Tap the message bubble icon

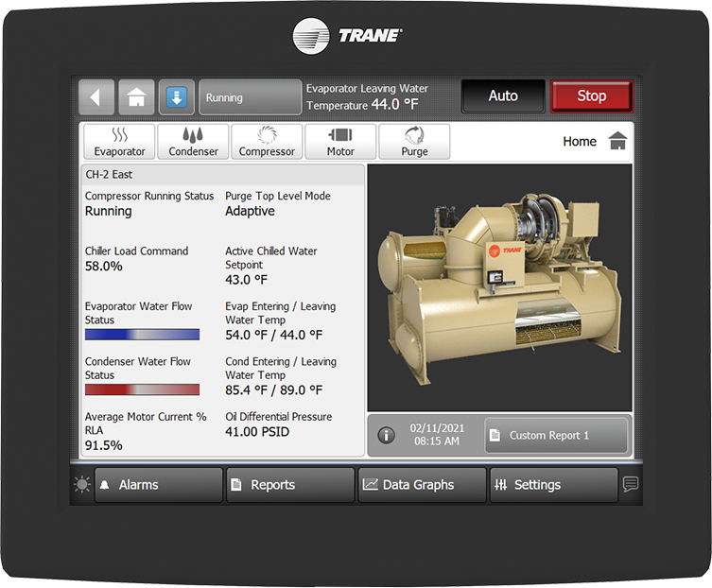click(x=631, y=484)
